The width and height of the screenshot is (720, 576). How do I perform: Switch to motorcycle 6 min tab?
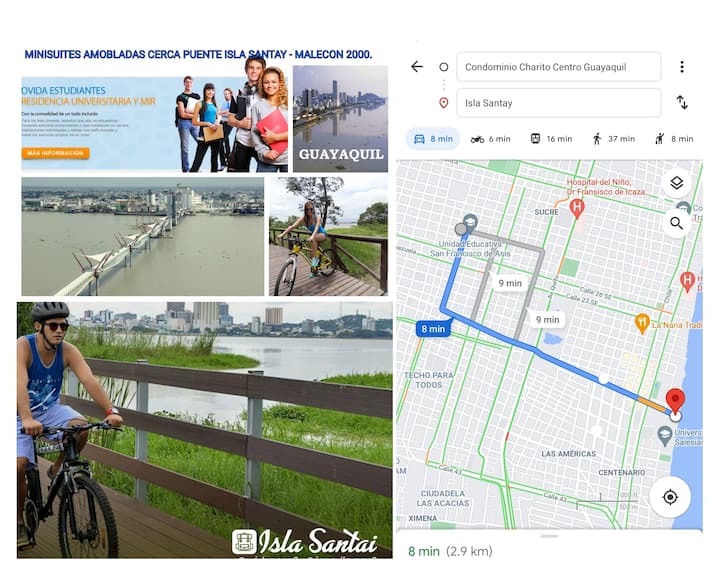click(490, 139)
